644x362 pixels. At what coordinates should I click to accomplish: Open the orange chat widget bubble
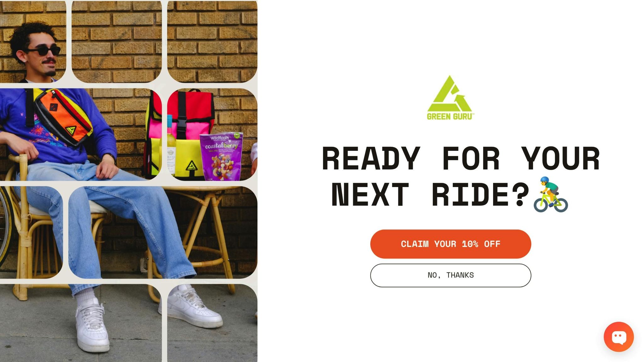pyautogui.click(x=618, y=337)
